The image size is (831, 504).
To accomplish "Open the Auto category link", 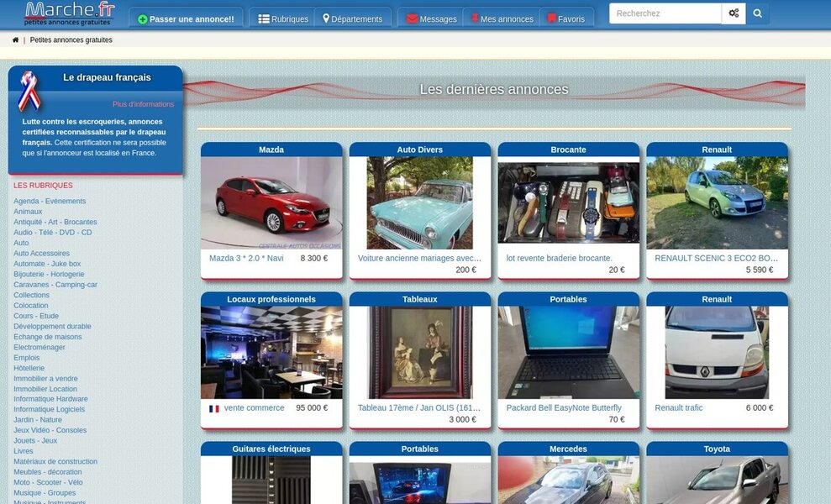I will [21, 243].
